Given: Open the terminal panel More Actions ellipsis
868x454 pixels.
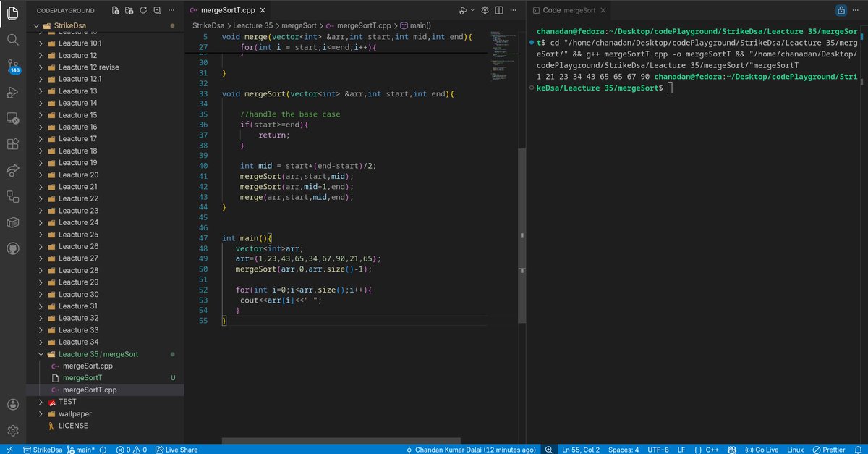Looking at the screenshot, I should tap(856, 11).
